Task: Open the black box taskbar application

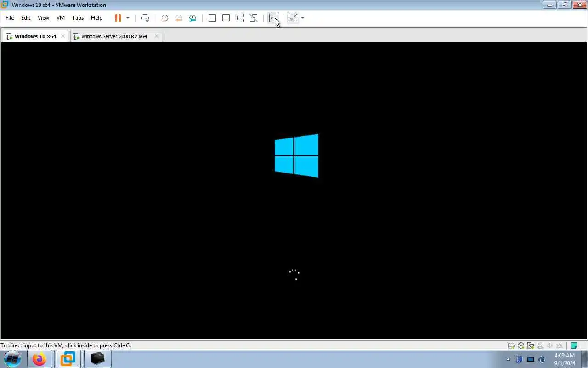Action: coord(97,359)
